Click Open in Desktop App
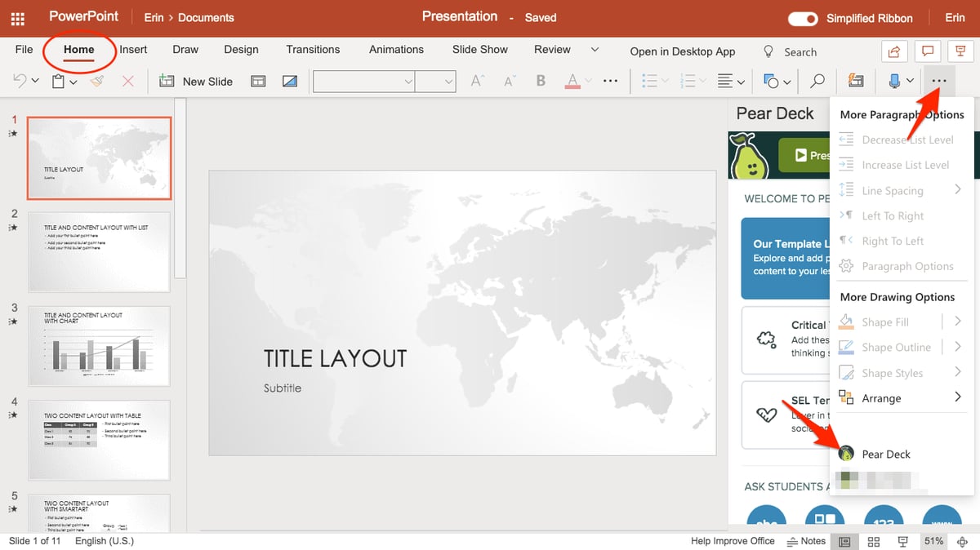Image resolution: width=980 pixels, height=550 pixels. [682, 51]
